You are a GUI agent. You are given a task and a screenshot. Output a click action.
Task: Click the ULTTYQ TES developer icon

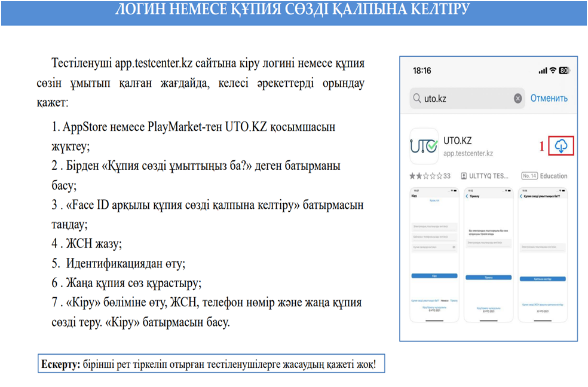click(464, 176)
